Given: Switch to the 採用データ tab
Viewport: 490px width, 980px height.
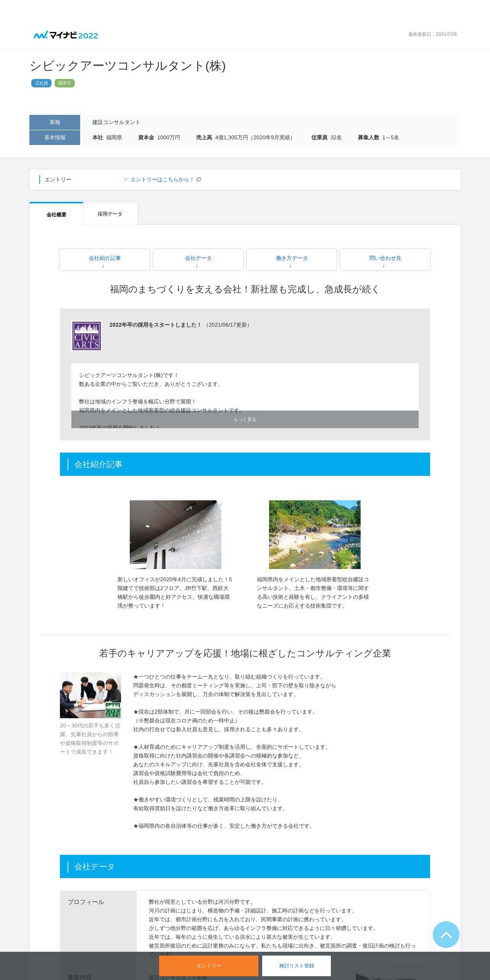Looking at the screenshot, I should pos(110,214).
